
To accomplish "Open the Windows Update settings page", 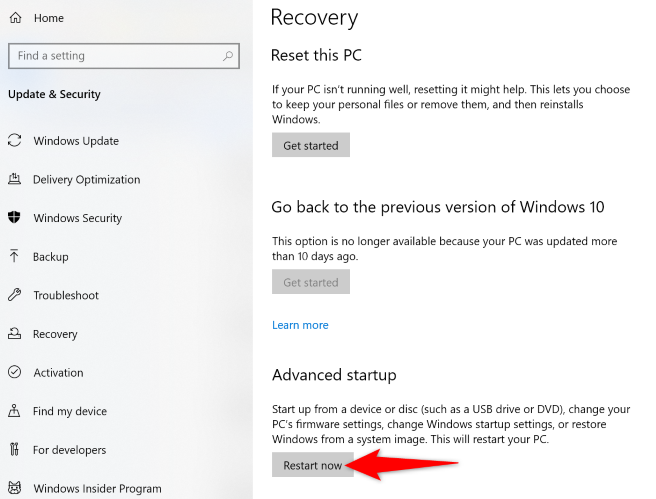I will pyautogui.click(x=76, y=141).
